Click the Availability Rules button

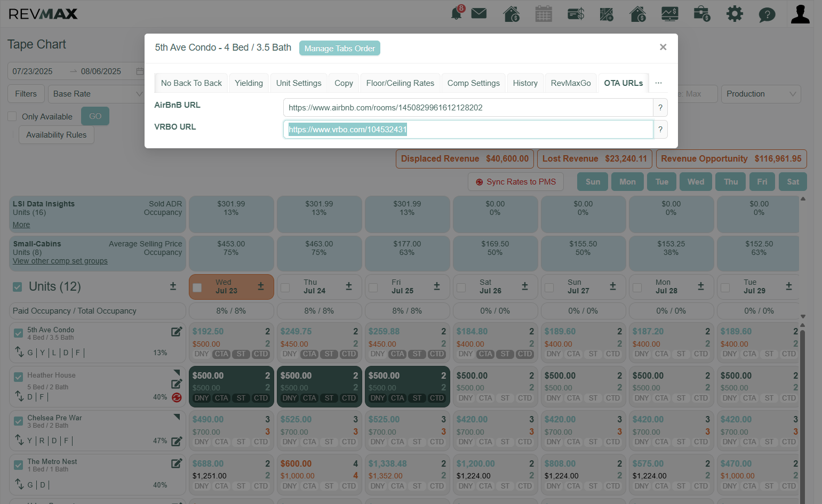[x=57, y=135]
